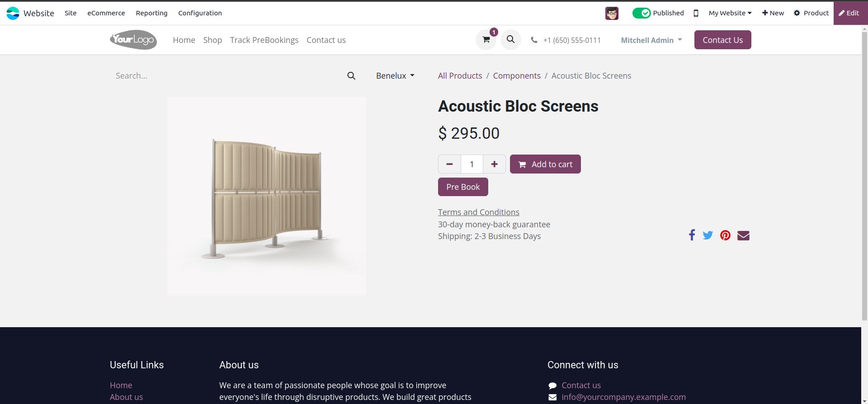Open the Terms and Conditions link
The height and width of the screenshot is (404, 868).
[478, 212]
